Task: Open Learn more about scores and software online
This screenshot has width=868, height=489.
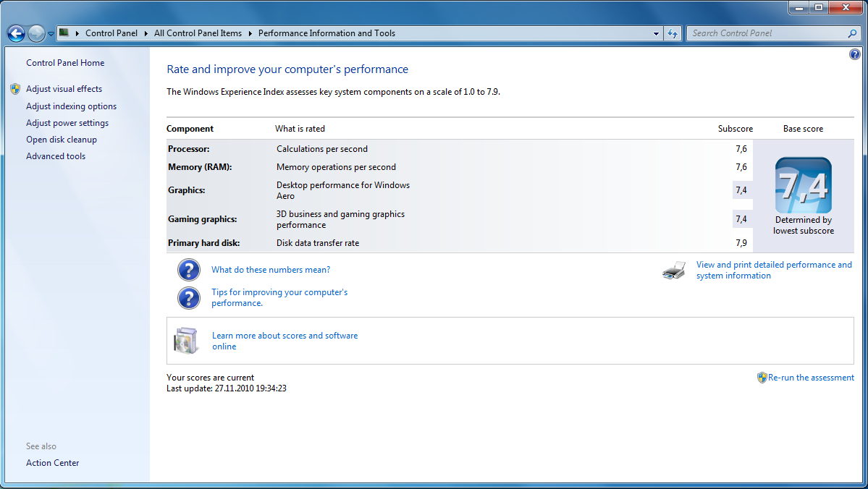Action: (x=285, y=341)
